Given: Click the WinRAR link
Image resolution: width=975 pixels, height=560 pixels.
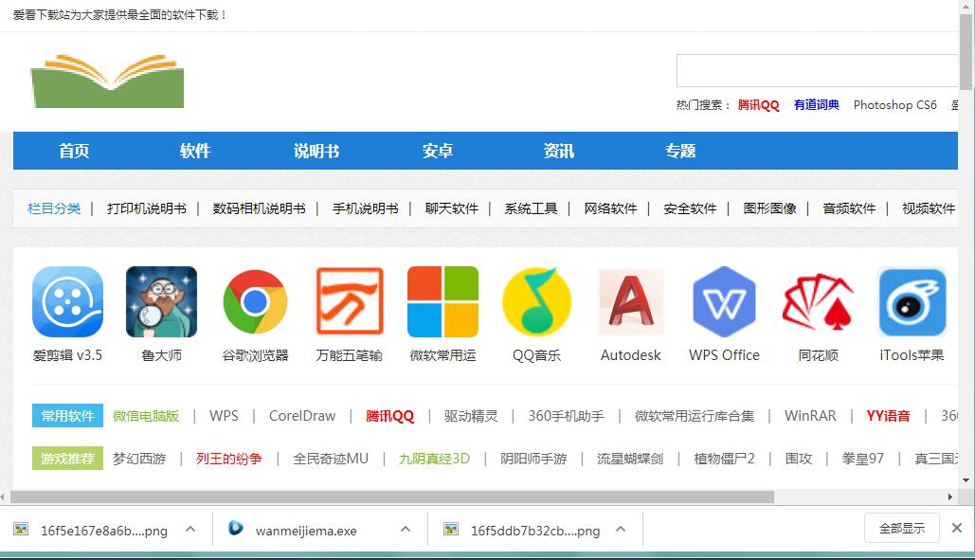Looking at the screenshot, I should (x=810, y=416).
